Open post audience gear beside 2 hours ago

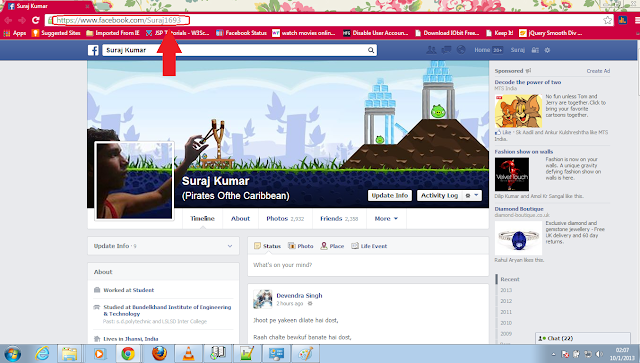(310, 303)
